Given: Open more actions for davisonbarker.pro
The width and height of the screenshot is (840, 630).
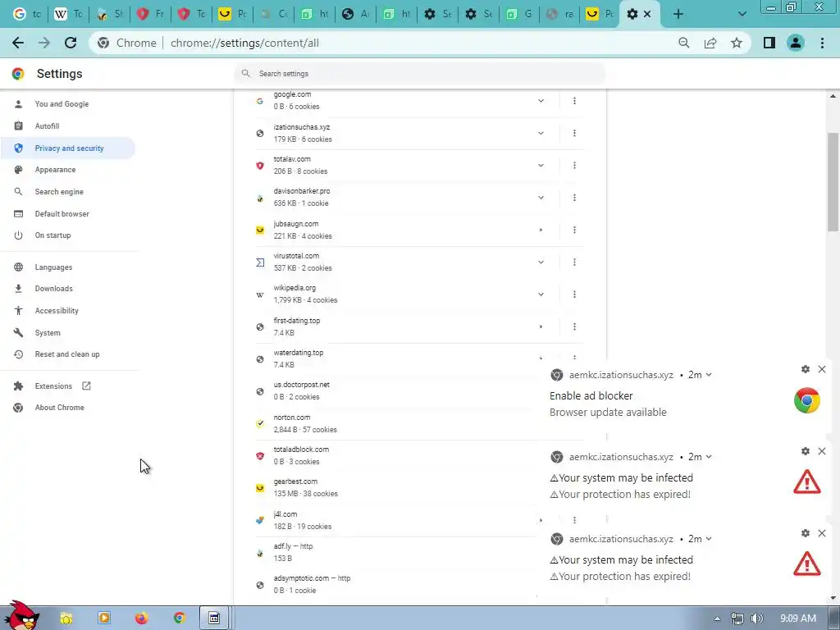Looking at the screenshot, I should [x=574, y=198].
